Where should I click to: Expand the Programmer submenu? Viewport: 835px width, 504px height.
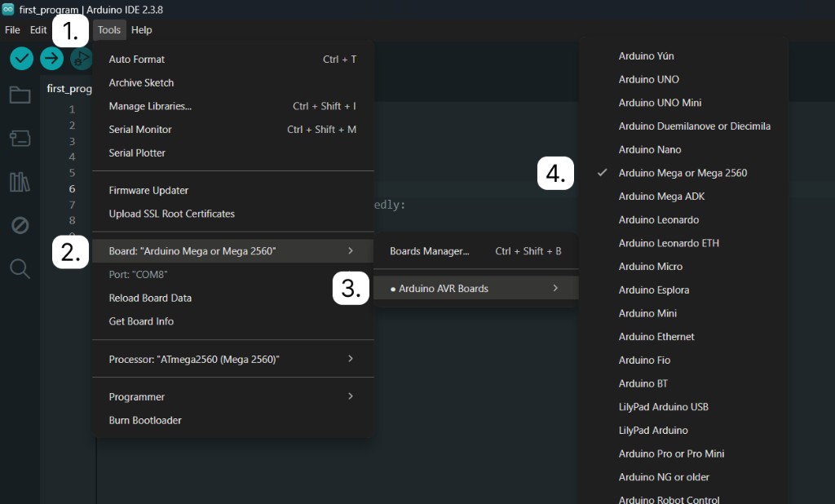(232, 396)
